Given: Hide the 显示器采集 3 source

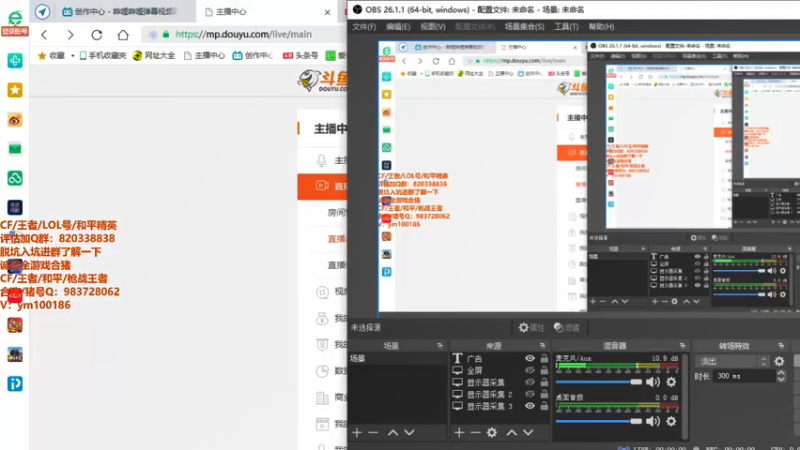Looking at the screenshot, I should pyautogui.click(x=530, y=406).
